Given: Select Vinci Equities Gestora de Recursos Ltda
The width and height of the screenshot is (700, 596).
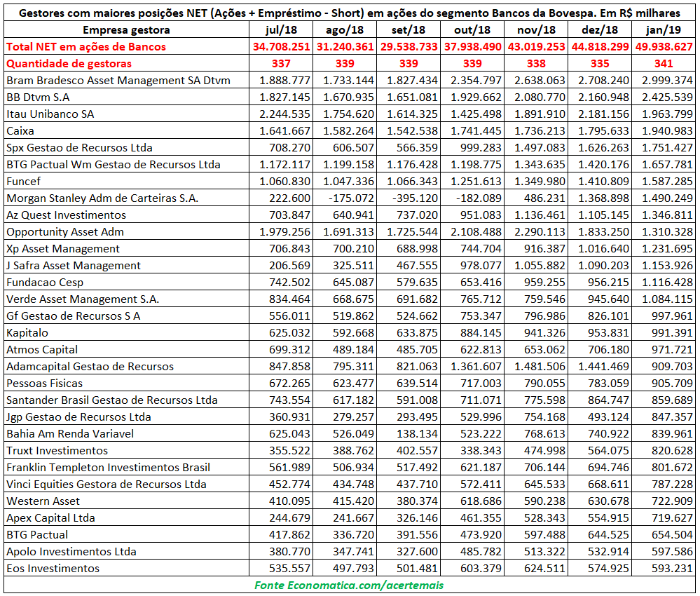Looking at the screenshot, I should coord(107,485).
